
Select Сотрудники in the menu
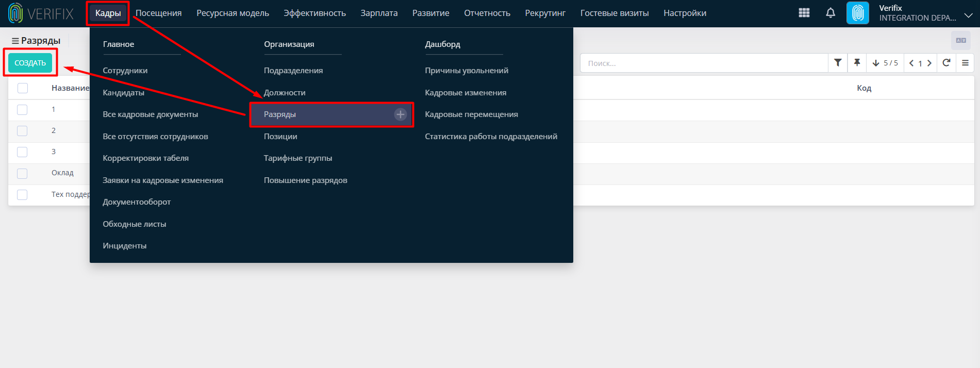pos(125,71)
